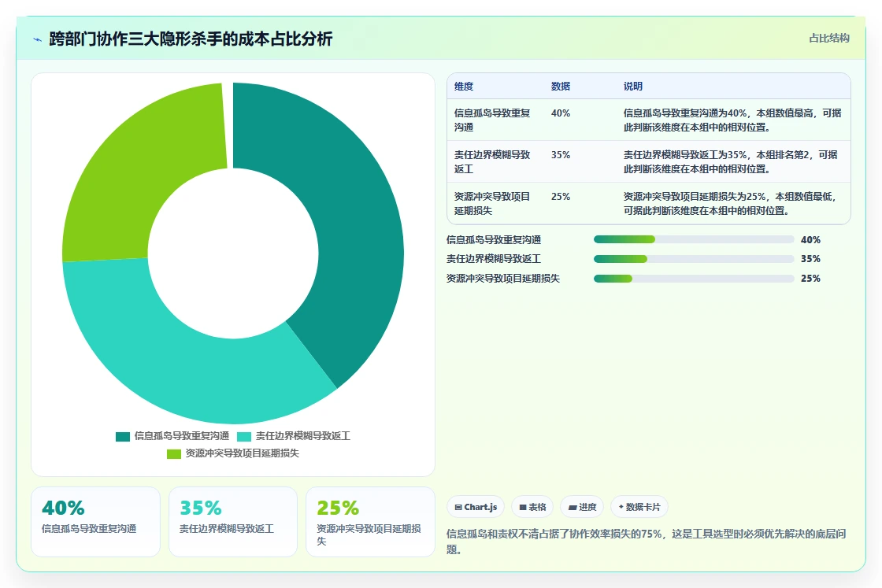Toggle 信息孤岛导致重复沟通 legend swatch in chart
Viewport: 882px width, 588px height.
pos(123,436)
